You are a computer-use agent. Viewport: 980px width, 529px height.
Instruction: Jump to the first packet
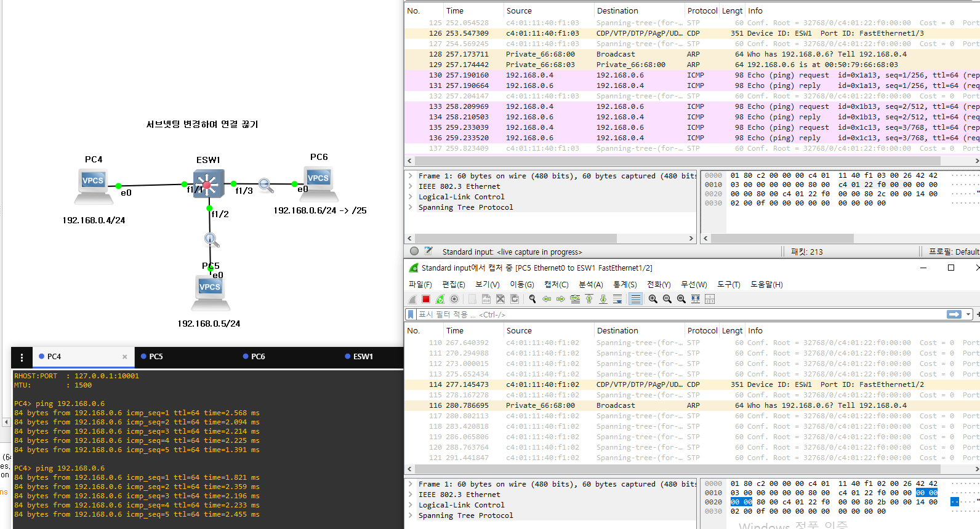point(589,299)
